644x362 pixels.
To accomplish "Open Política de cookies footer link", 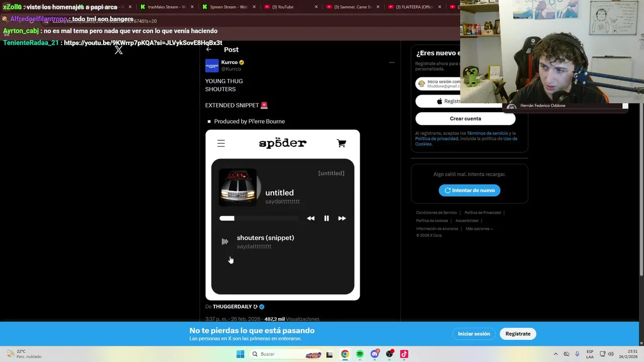I will point(432,221).
